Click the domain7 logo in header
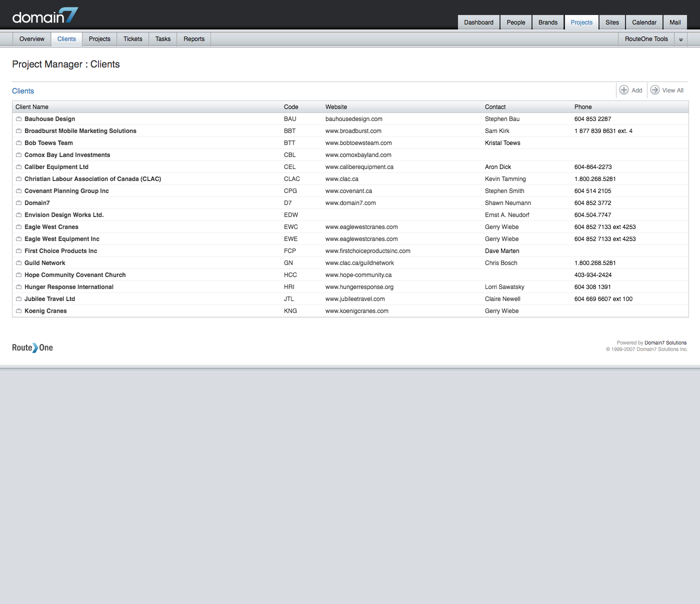 (45, 16)
